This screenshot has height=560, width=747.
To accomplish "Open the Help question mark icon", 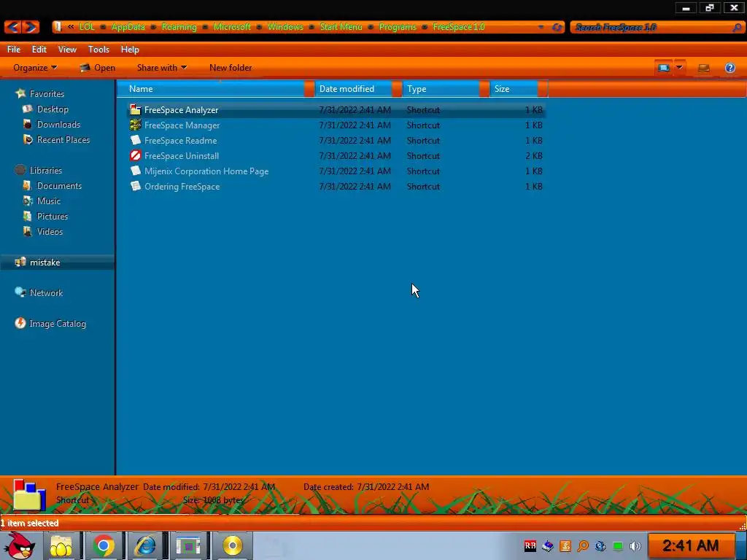I will click(729, 68).
